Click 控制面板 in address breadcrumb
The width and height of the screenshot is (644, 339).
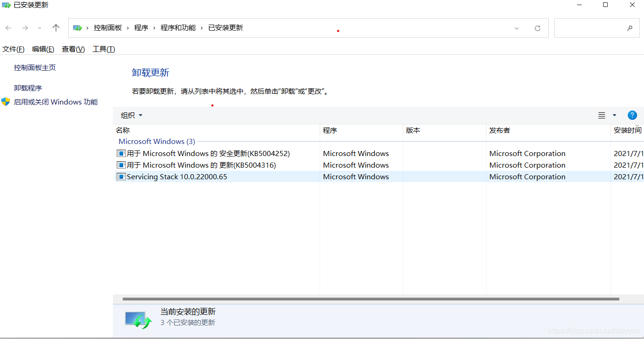click(108, 28)
